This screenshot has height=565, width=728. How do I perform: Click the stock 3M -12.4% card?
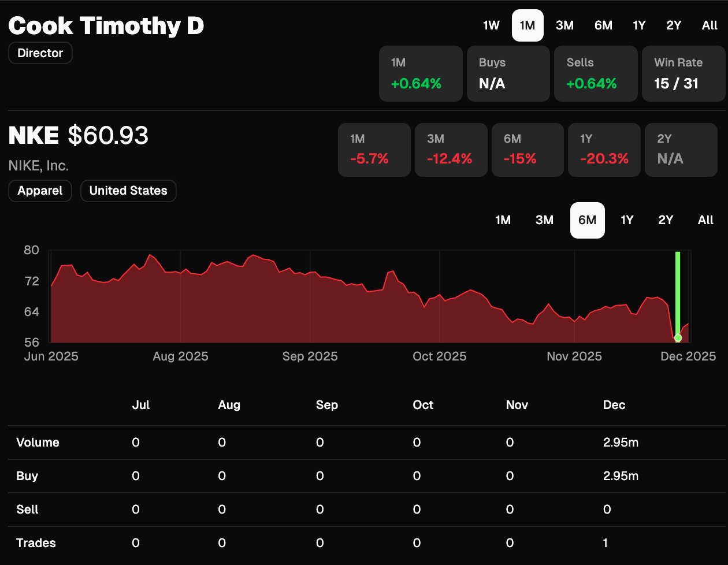pos(451,150)
